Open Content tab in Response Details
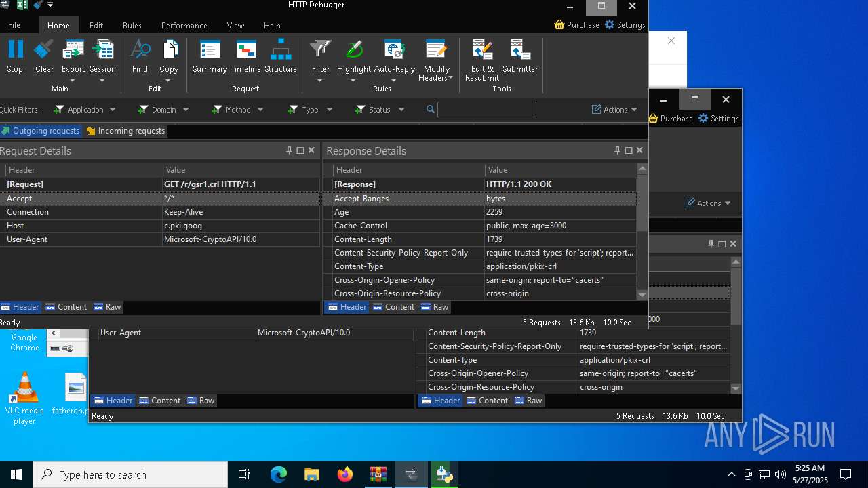868x488 pixels. coord(393,307)
